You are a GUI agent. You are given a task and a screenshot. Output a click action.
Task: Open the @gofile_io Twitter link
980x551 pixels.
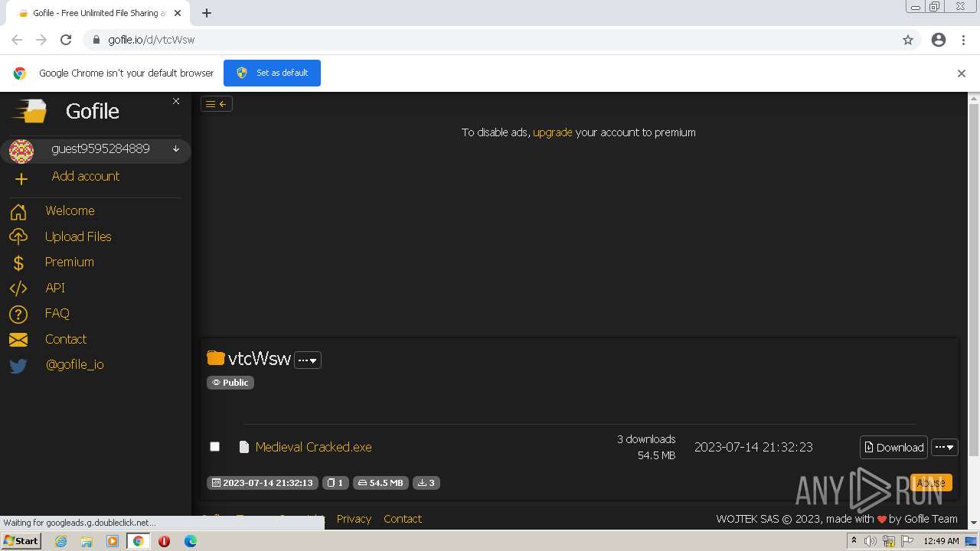point(75,364)
